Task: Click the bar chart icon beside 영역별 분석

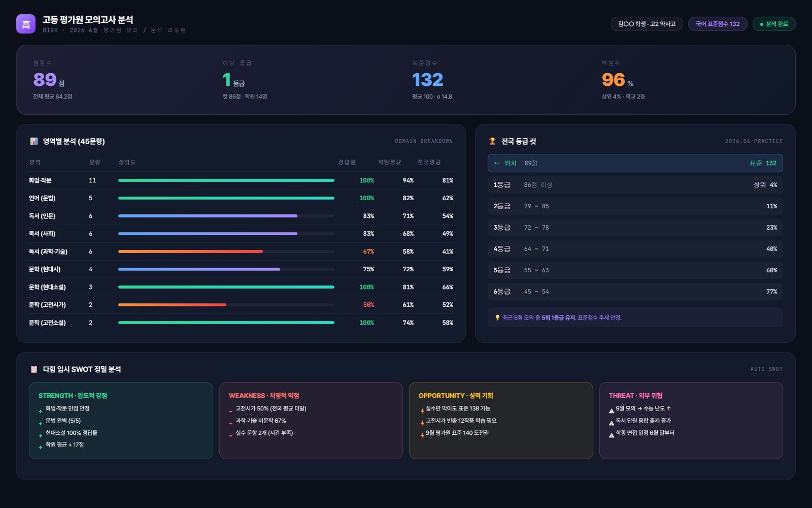Action: pyautogui.click(x=34, y=141)
